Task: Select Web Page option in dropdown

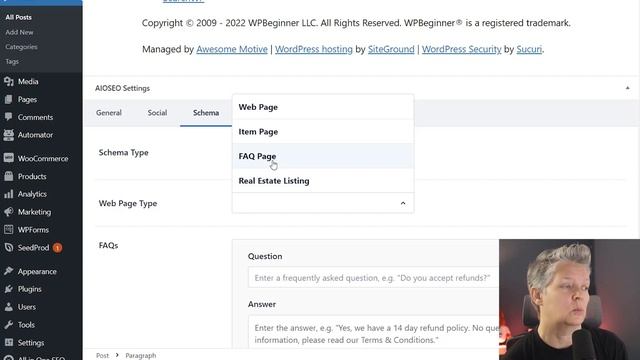Action: pos(323,107)
